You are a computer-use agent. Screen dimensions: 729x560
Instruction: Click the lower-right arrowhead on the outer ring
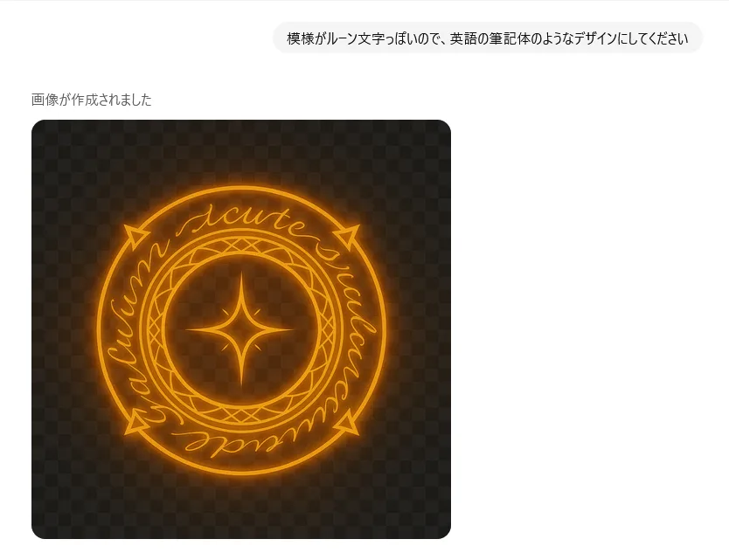point(348,423)
